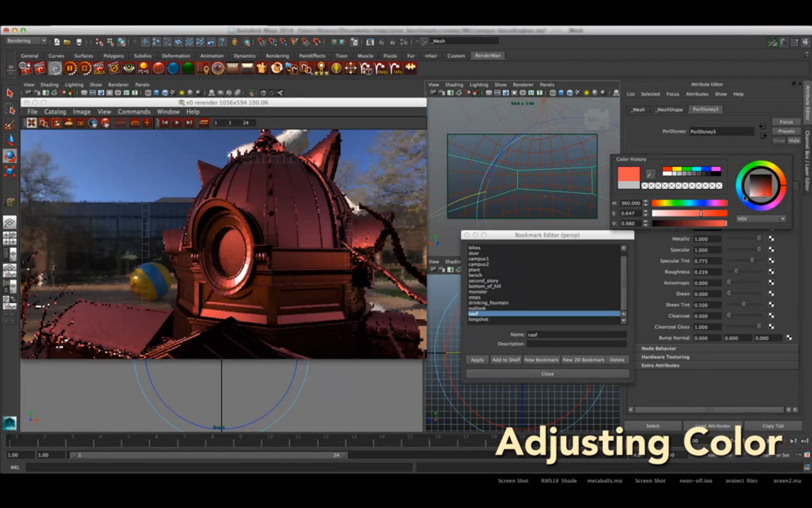Viewport: 812px width, 508px height.
Task: Click the lock selection icon in status line
Action: [235, 42]
